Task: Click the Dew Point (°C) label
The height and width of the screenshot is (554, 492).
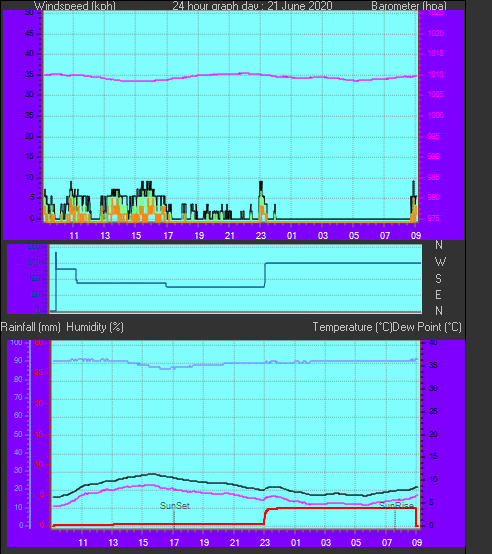Action: tap(427, 327)
